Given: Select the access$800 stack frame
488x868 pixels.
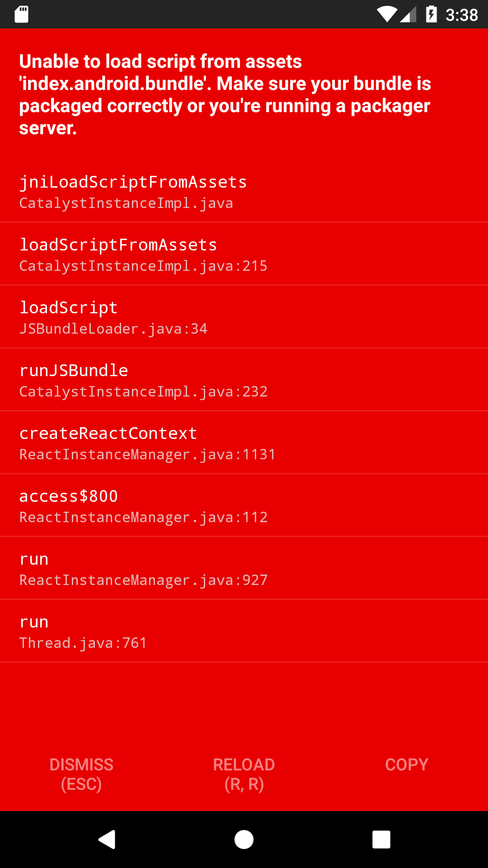Looking at the screenshot, I should pos(244,505).
